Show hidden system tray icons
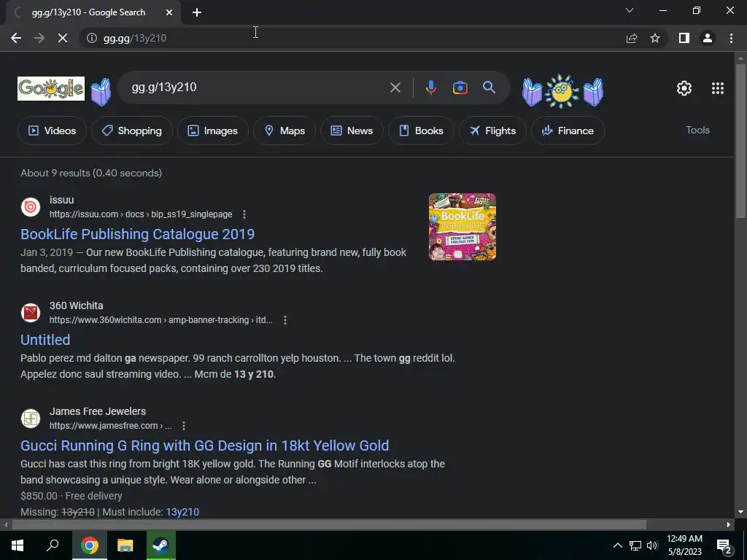The height and width of the screenshot is (560, 747). tap(617, 545)
